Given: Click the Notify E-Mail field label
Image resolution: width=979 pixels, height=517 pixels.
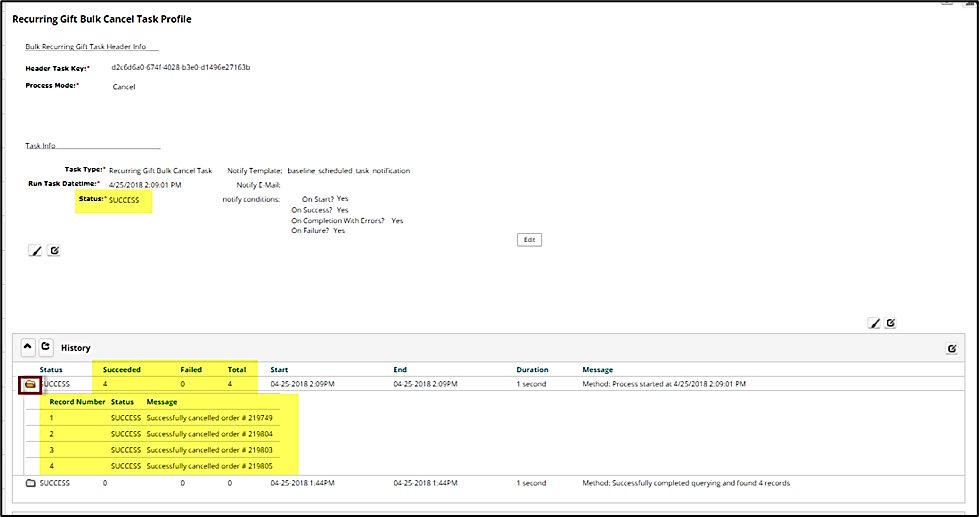Looking at the screenshot, I should tap(258, 185).
